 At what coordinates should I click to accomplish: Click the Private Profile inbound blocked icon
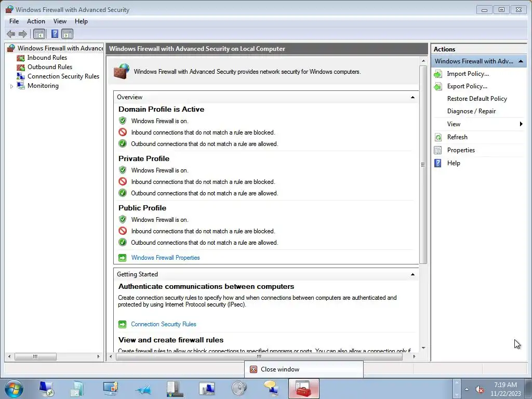coord(123,181)
